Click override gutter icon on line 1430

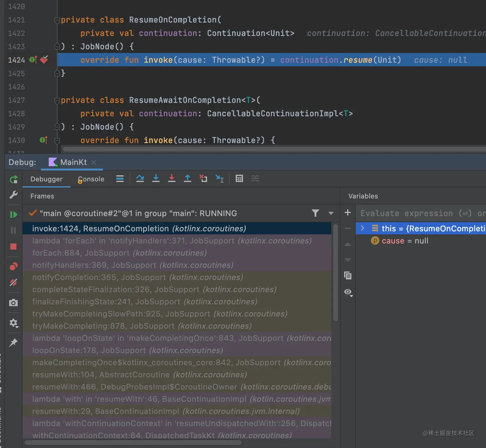coord(44,140)
